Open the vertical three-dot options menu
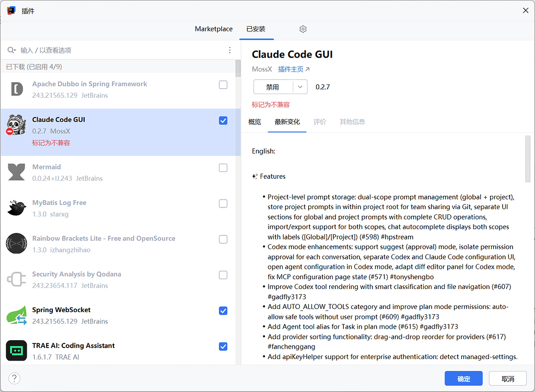Image resolution: width=535 pixels, height=392 pixels. pos(230,50)
